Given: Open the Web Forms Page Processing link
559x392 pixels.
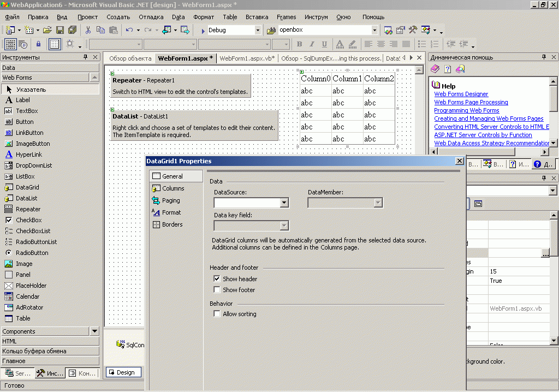Looking at the screenshot, I should 471,102.
